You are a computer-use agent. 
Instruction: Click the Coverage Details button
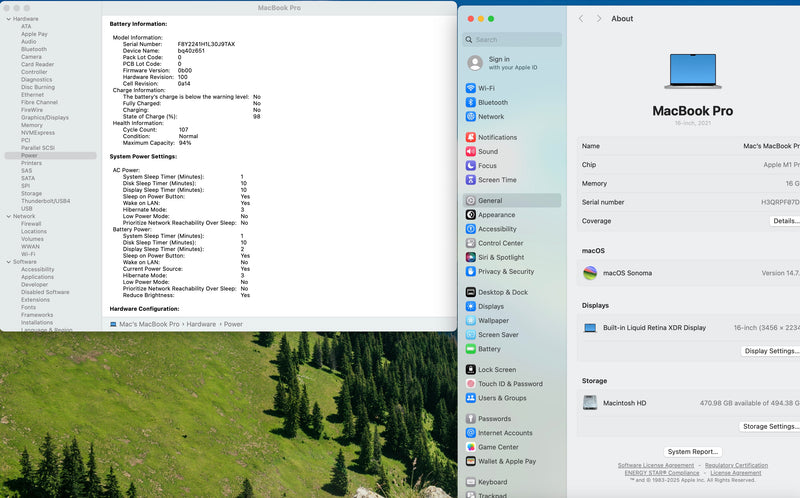click(x=785, y=221)
